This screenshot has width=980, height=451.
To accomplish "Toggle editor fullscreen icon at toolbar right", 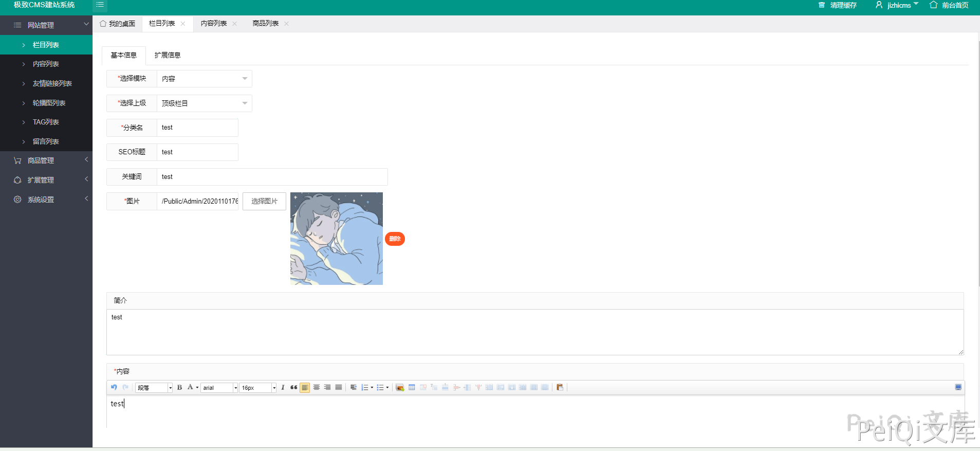I will [958, 387].
